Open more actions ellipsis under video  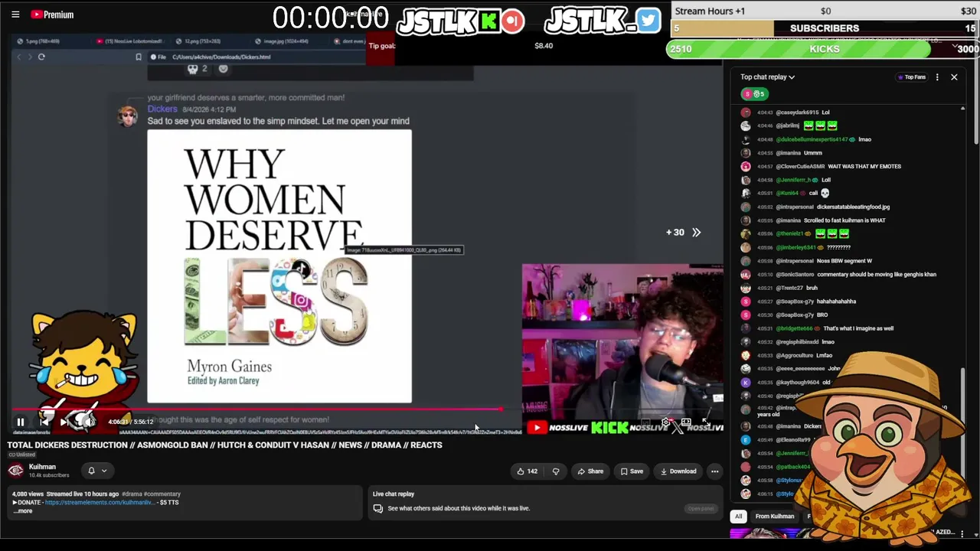point(714,471)
